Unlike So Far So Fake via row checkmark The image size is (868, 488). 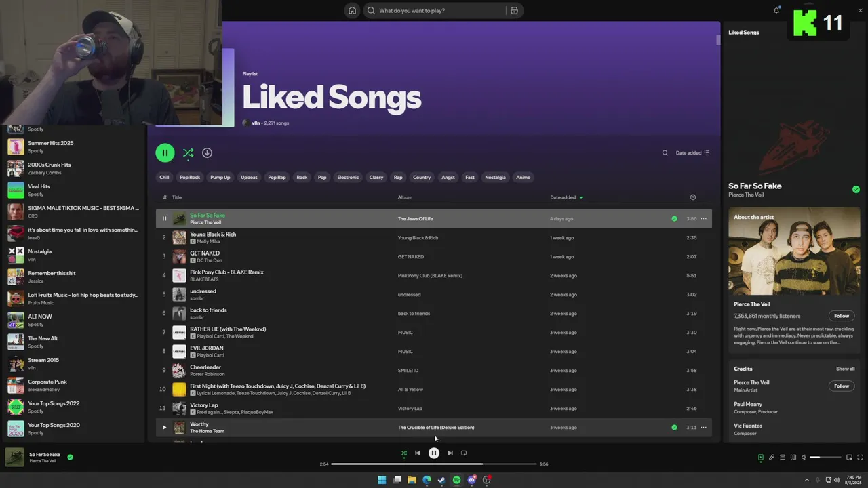[x=674, y=218]
